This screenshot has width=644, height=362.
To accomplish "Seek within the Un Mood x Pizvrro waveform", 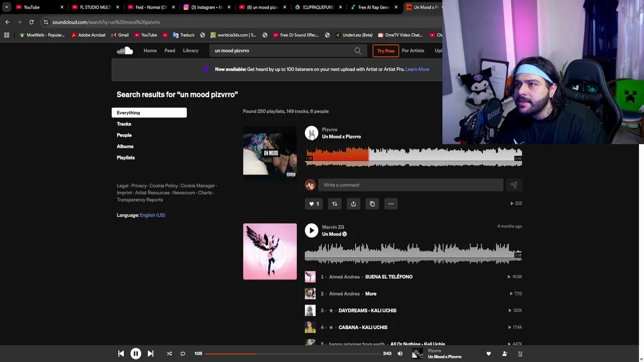I will coord(414,157).
